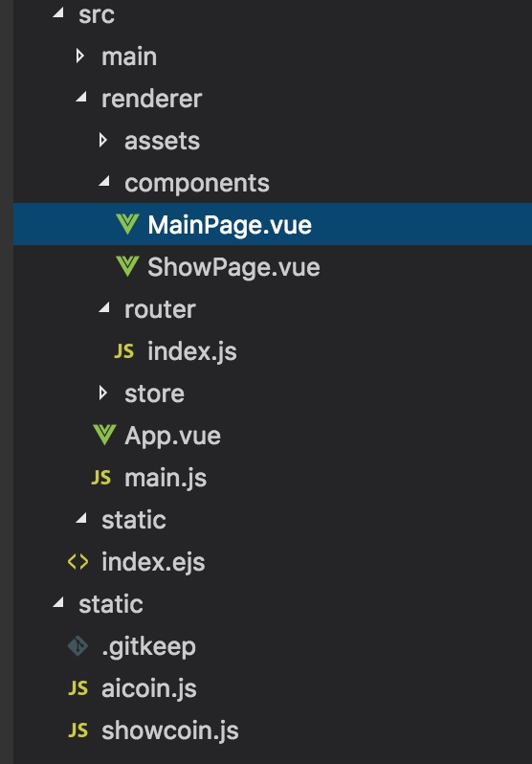This screenshot has height=764, width=532.
Task: Collapse the renderer folder triangle
Action: tap(81, 97)
